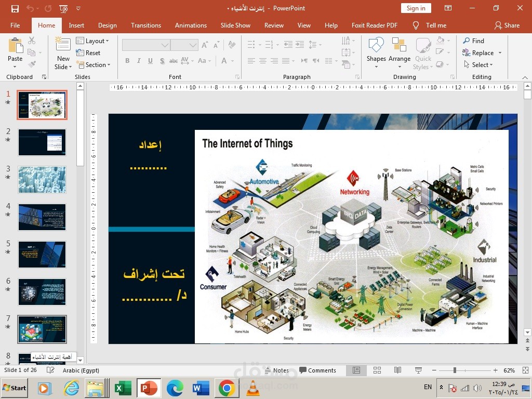532x399 pixels.
Task: Click the Find magnifier button
Action: pos(474,41)
